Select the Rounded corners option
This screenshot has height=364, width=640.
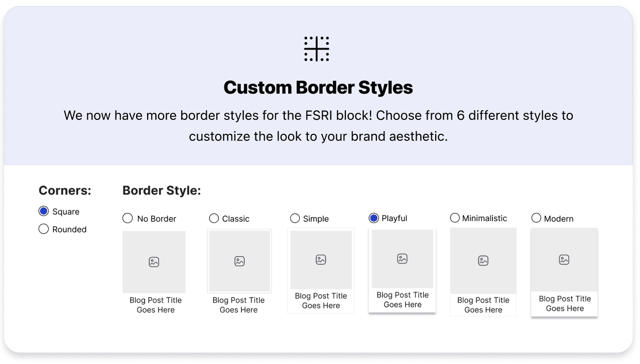click(44, 229)
